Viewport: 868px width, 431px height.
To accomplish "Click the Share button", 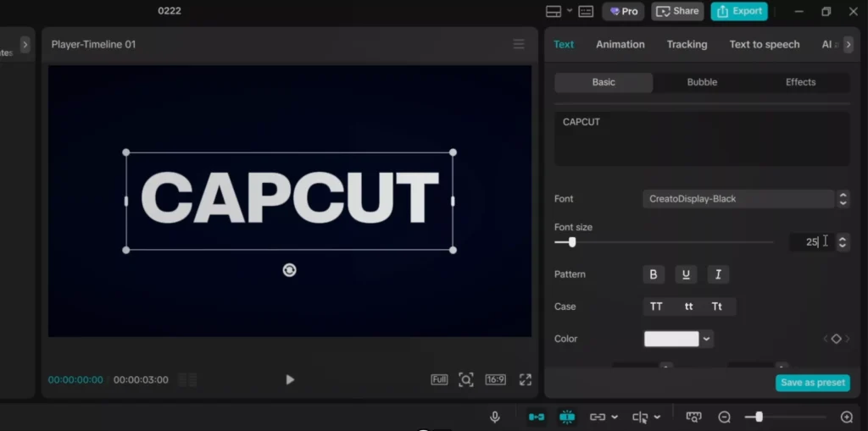I will [677, 11].
